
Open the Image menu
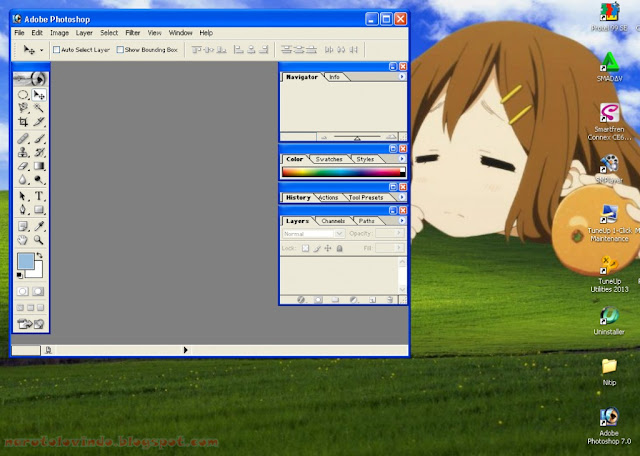click(x=59, y=33)
